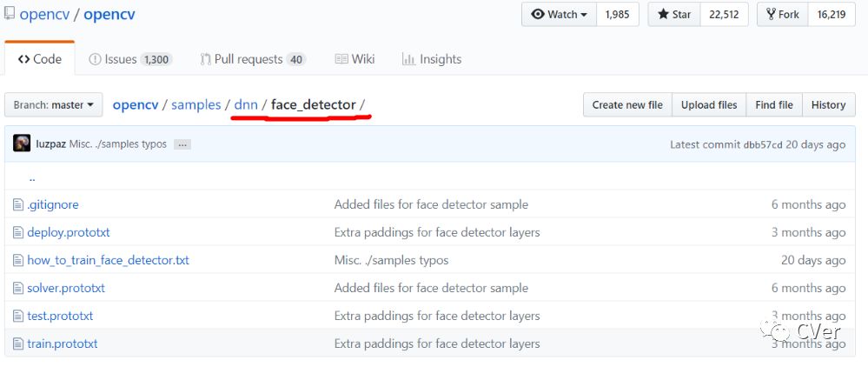Open the Insights tab
868x367 pixels.
pyautogui.click(x=432, y=59)
